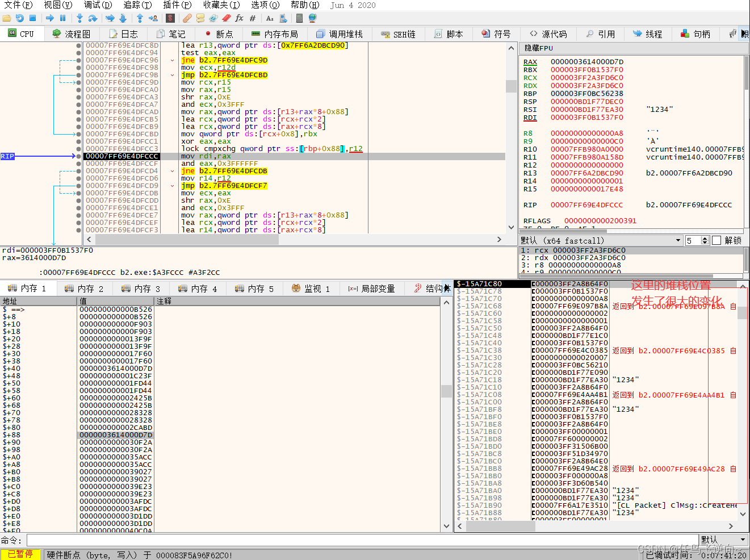Screen dimensions: 750x560
Task: Restart the debuggee with the restart icon
Action: [20, 18]
